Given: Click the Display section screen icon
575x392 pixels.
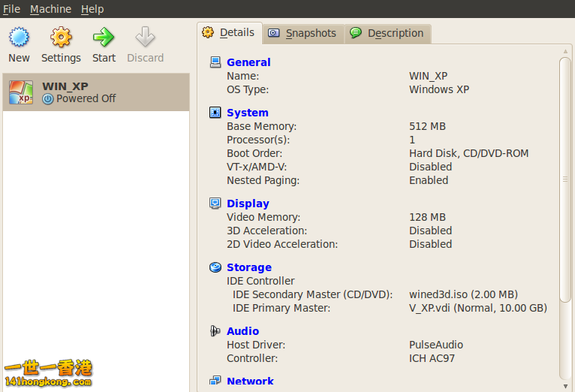Looking at the screenshot, I should (215, 204).
